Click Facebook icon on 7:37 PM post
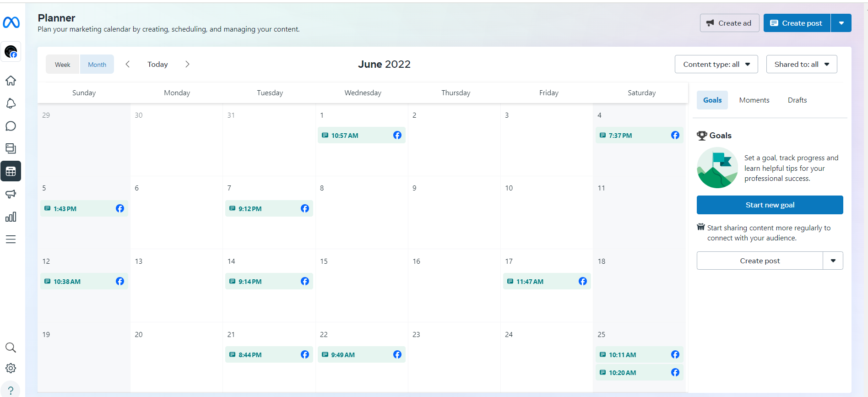This screenshot has width=868, height=397. [675, 135]
